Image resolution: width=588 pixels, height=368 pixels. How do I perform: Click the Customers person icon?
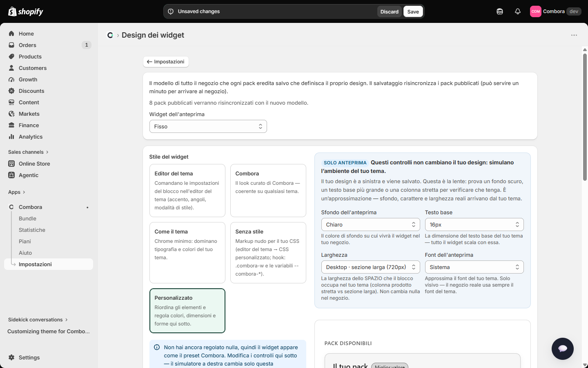pyautogui.click(x=11, y=68)
